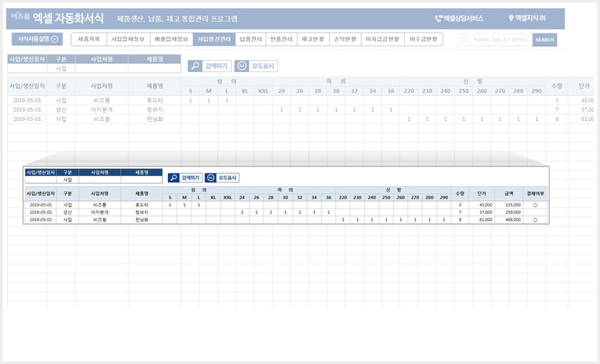600x364 pixels.
Task: Open the 미수금현황 tab
Action: click(x=424, y=39)
